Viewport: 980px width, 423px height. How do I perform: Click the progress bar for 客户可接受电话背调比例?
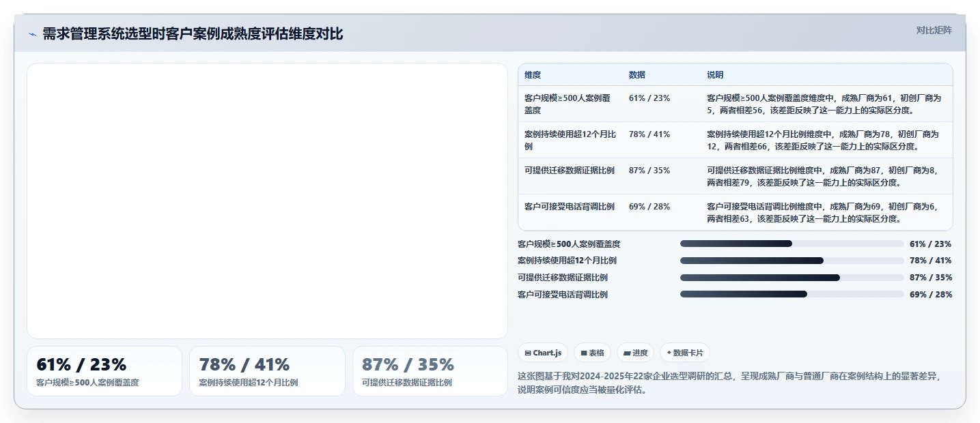(792, 295)
